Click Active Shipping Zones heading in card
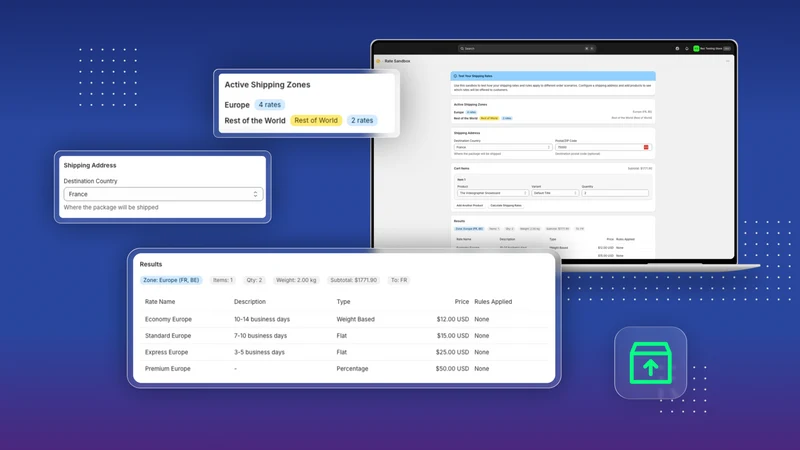Screen dimensions: 800x450 tap(267, 85)
